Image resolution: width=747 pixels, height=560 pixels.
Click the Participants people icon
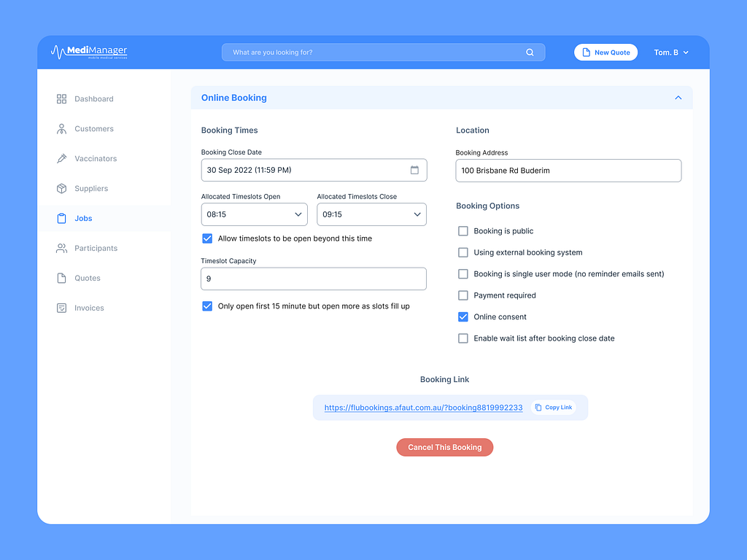tap(61, 248)
